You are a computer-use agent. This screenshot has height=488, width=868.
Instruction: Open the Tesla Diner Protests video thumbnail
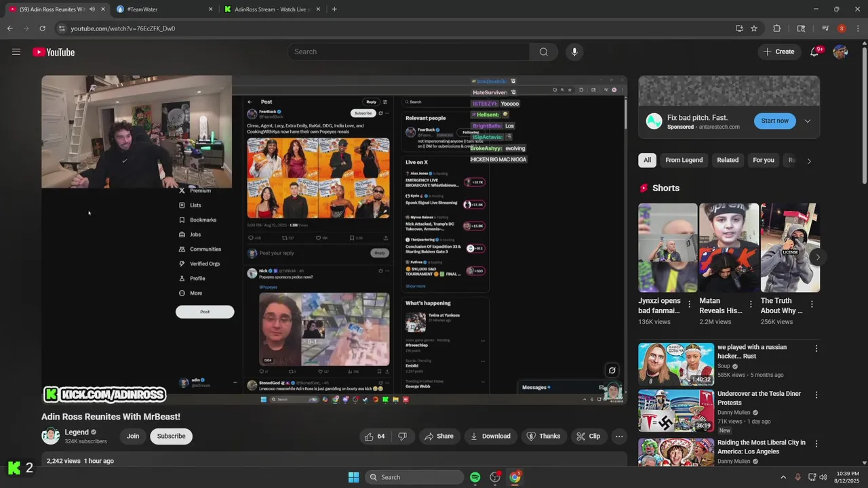pos(676,411)
